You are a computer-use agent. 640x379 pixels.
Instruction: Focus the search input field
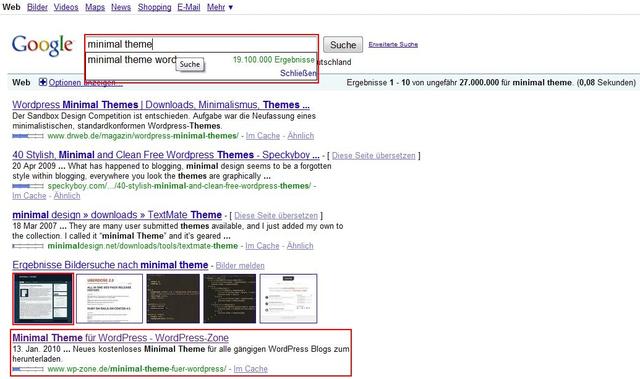coord(201,44)
